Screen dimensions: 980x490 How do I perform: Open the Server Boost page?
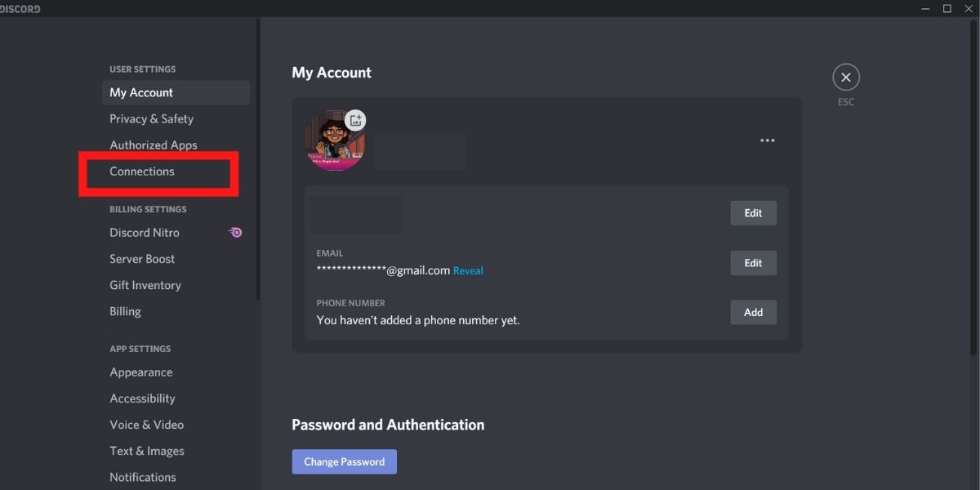point(142,259)
